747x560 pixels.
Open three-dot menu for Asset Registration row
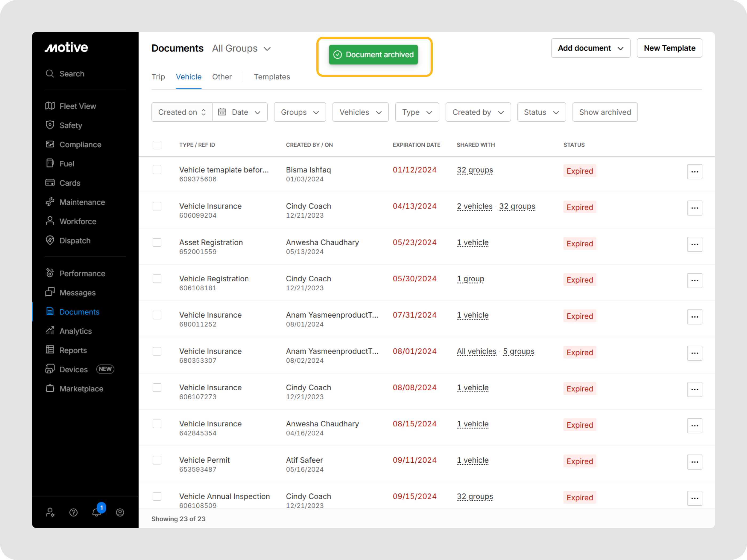[x=694, y=244]
